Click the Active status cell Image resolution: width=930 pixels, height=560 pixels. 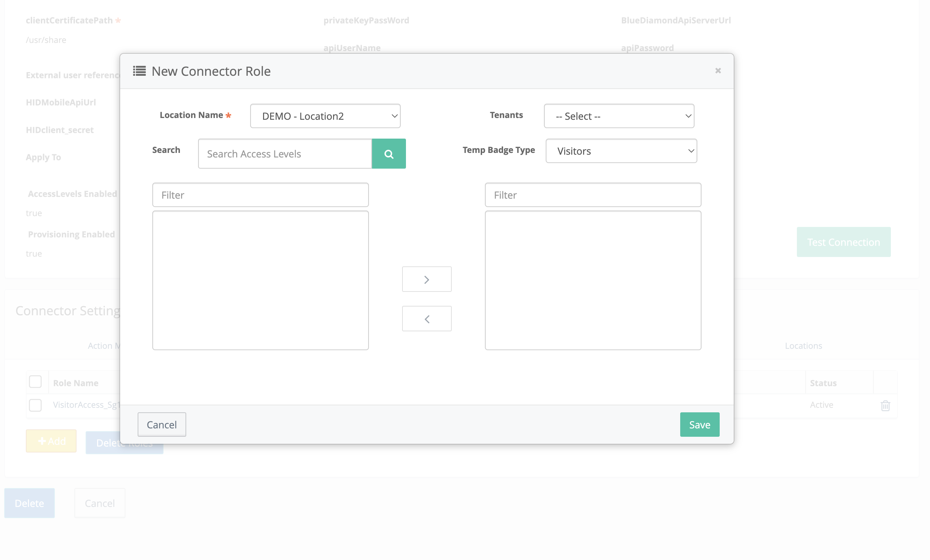pos(821,405)
